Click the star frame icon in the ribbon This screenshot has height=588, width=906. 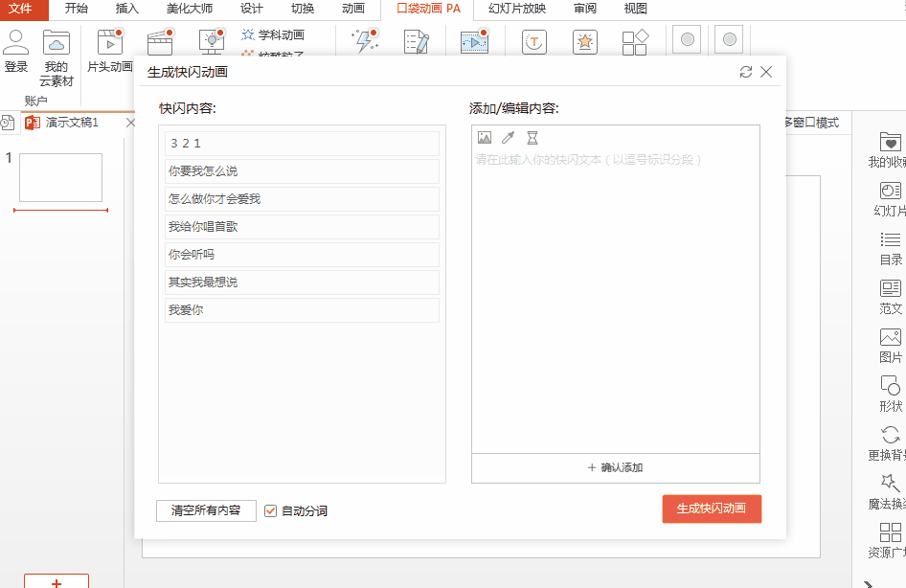(585, 42)
